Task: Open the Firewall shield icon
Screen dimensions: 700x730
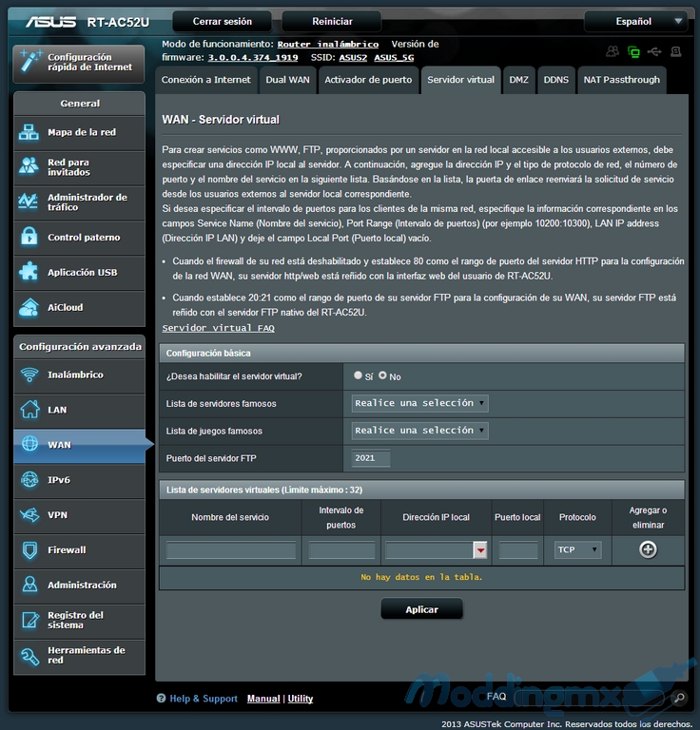Action: pos(29,549)
